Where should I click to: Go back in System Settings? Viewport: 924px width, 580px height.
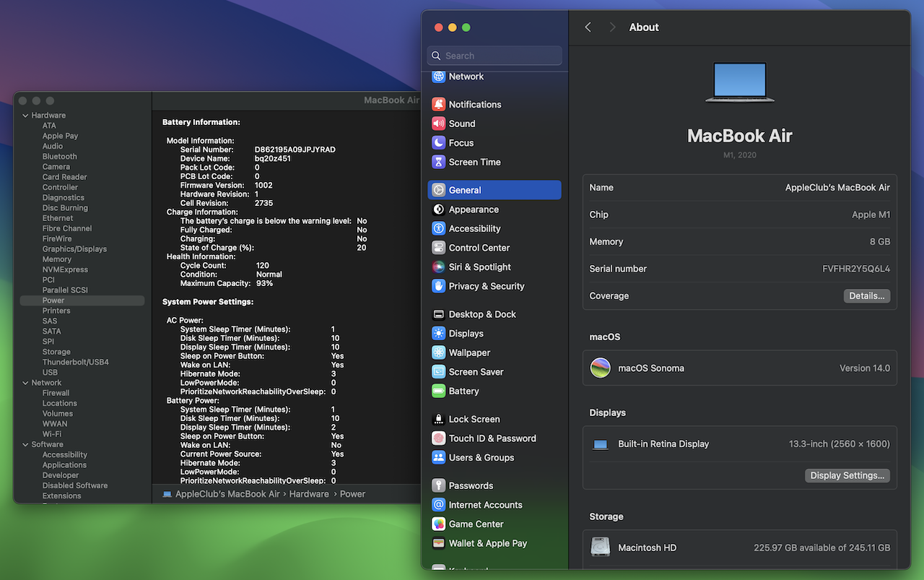point(588,27)
